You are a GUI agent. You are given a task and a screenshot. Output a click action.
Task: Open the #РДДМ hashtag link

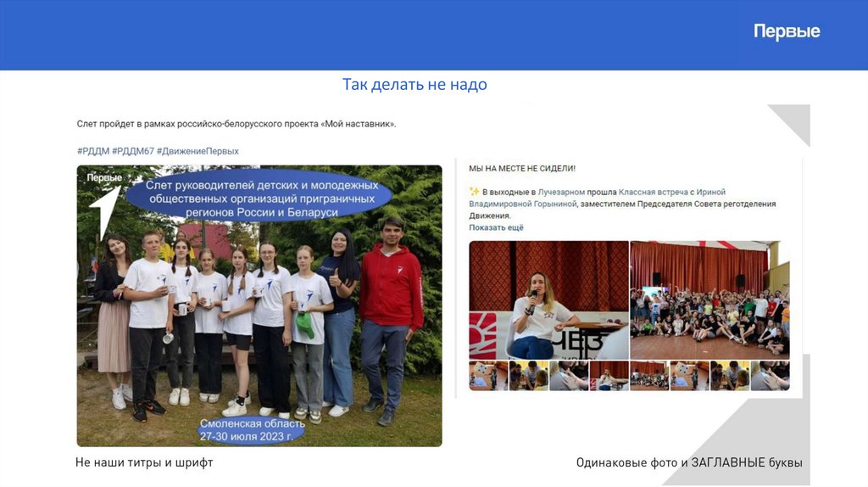[x=93, y=151]
